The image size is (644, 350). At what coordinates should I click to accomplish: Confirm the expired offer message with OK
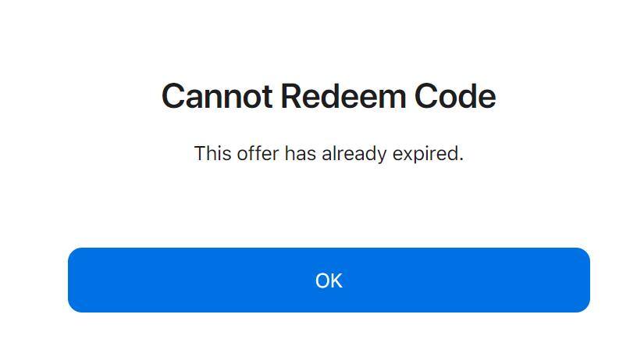pos(329,280)
